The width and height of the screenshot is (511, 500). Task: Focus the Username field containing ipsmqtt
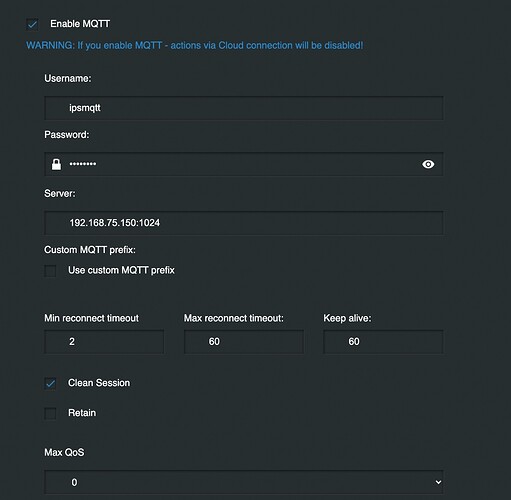pyautogui.click(x=244, y=108)
